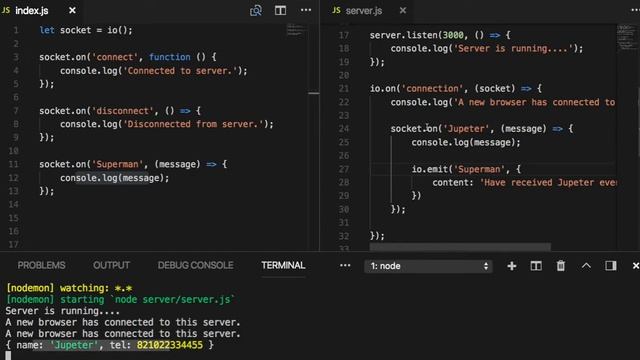The height and width of the screenshot is (360, 640).
Task: Open the search-in-changes icon in index.js toolbar
Action: (256, 10)
